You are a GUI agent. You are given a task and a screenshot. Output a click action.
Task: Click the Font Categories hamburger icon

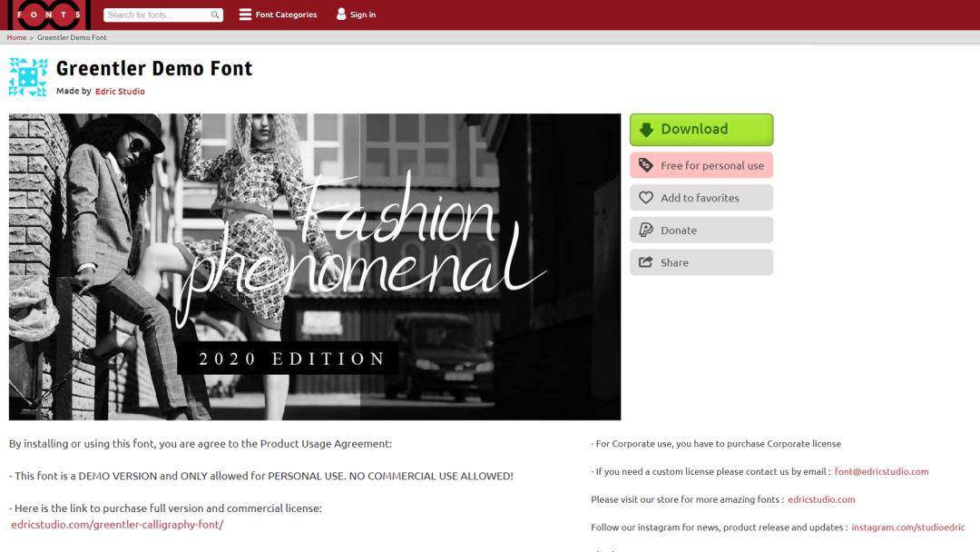[245, 15]
